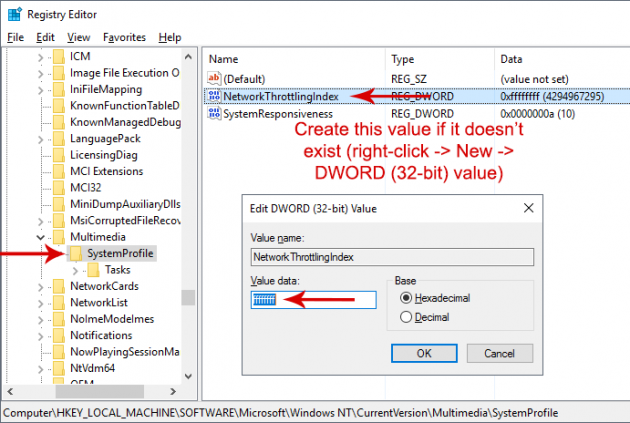Click the SystemResponsiveness DWORD icon
Screen dimensions: 630x423
pyautogui.click(x=214, y=113)
